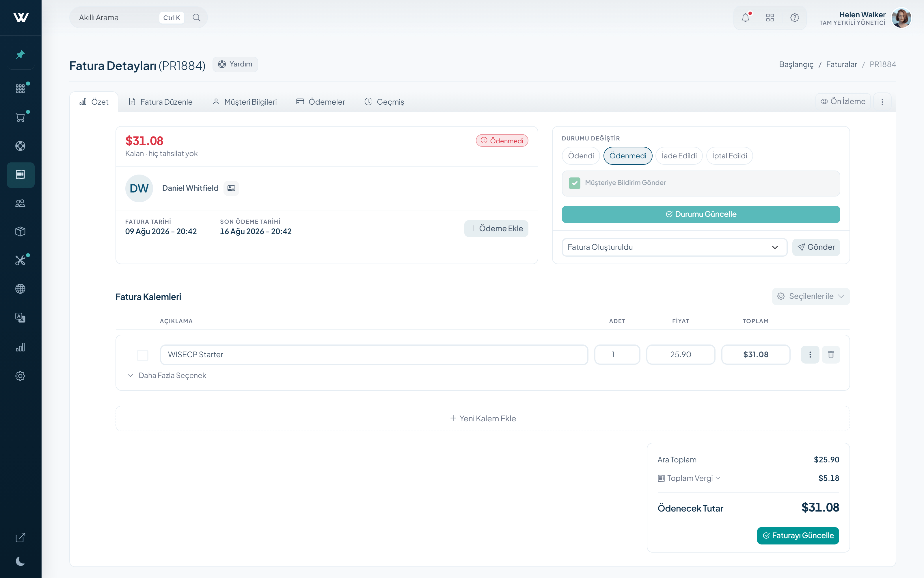Click the WISECP logo in sidebar
924x578 pixels.
(x=21, y=18)
